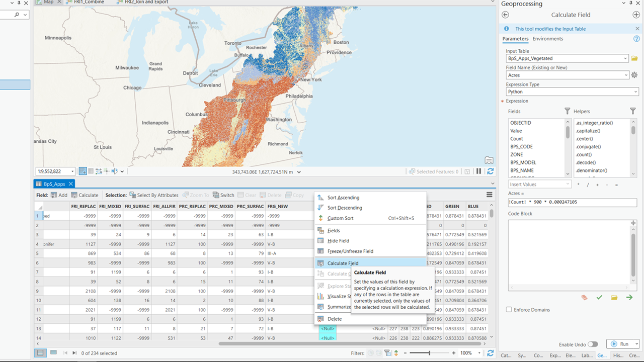This screenshot has width=644, height=362.
Task: Validate the expression with the green checkmark
Action: coord(599,297)
